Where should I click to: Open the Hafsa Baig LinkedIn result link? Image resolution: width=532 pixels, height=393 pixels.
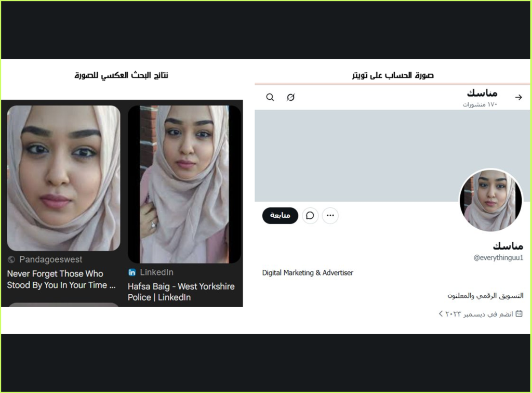click(181, 292)
